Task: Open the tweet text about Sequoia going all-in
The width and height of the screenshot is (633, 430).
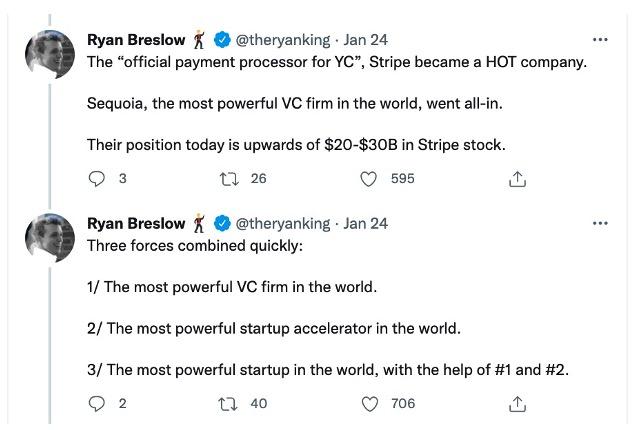Action: tap(300, 104)
